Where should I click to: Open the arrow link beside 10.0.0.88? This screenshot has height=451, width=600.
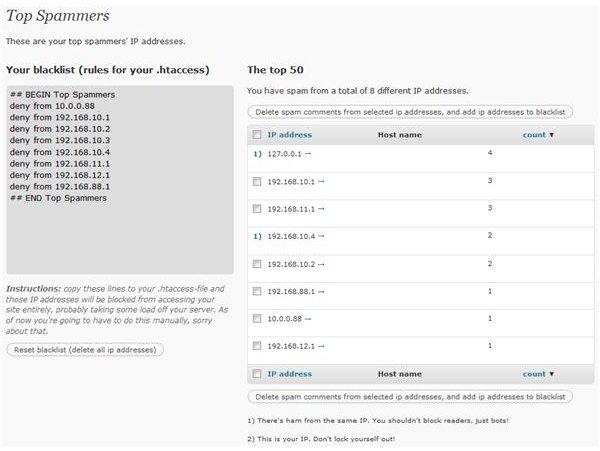pyautogui.click(x=308, y=319)
